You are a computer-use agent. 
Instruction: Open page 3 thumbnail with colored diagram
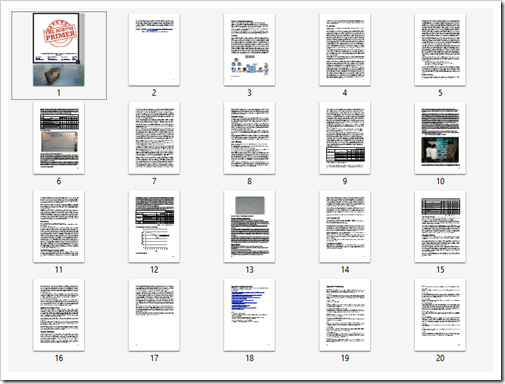[x=249, y=49]
